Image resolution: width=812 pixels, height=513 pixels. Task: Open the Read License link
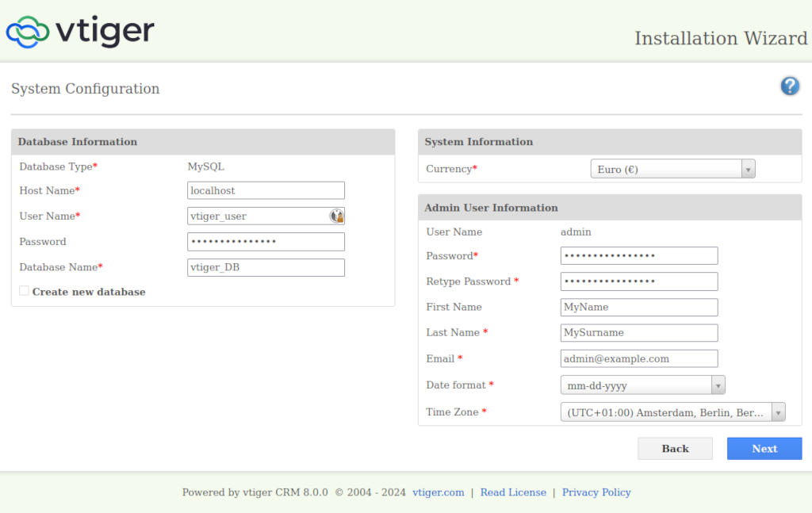pyautogui.click(x=513, y=492)
